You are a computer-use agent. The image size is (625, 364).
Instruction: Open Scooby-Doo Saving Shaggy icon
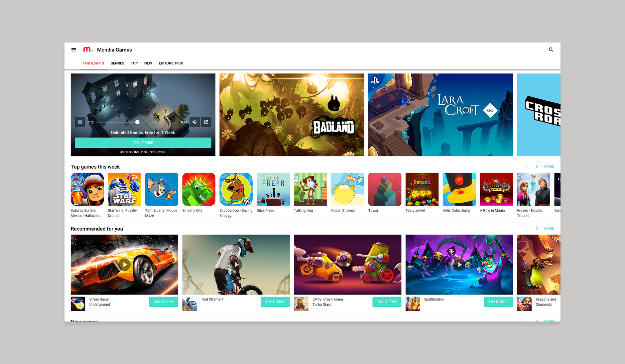click(236, 189)
